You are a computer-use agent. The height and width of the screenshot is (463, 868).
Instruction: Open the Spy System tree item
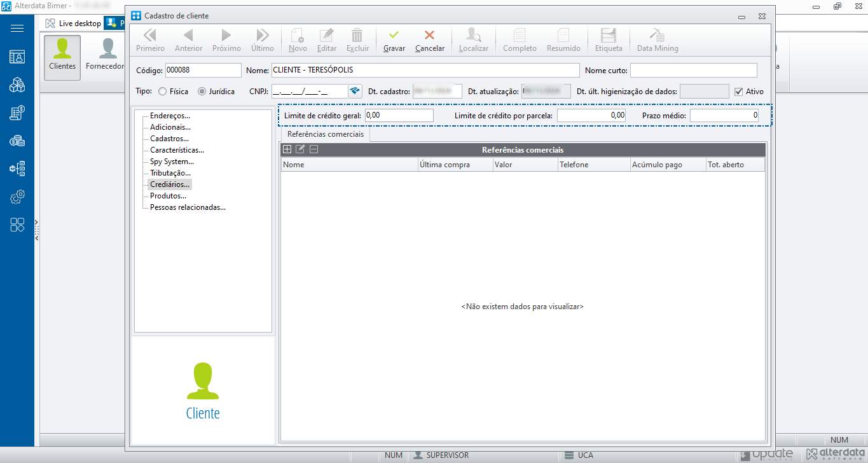[x=172, y=162]
